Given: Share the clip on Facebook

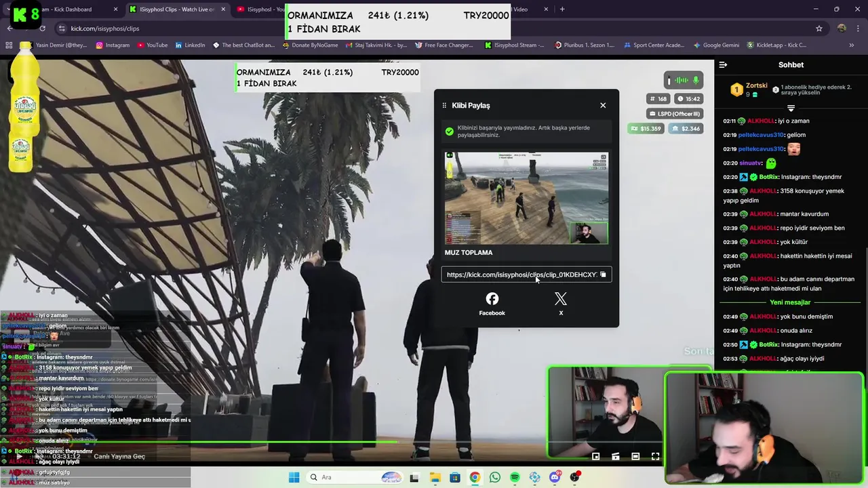Looking at the screenshot, I should (492, 304).
